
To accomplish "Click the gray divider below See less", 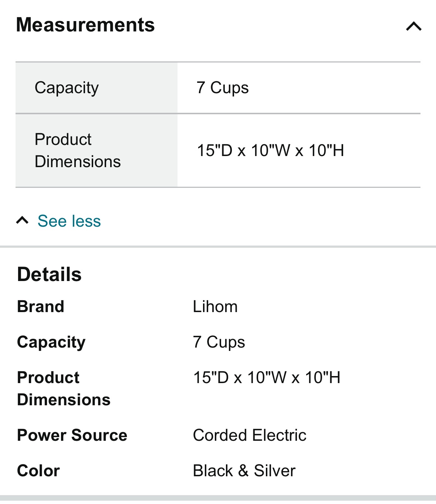I will click(x=218, y=246).
